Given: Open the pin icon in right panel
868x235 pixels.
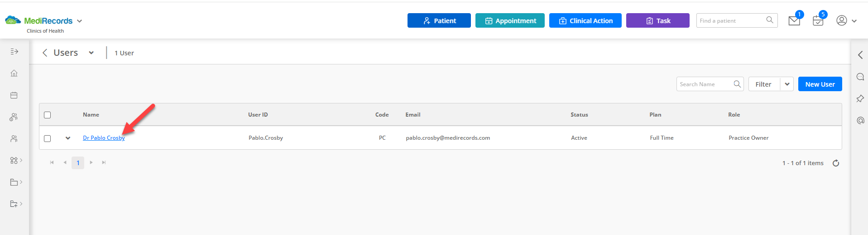Looking at the screenshot, I should [860, 98].
